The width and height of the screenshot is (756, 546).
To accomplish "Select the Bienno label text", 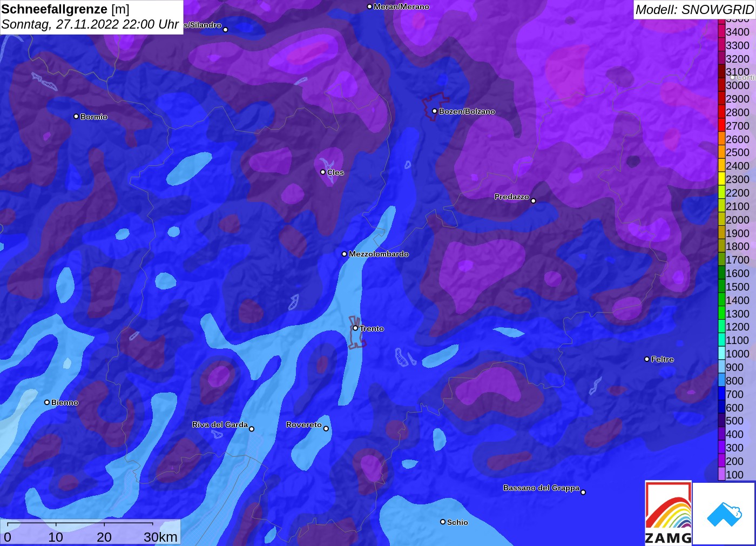I will click(x=65, y=402).
